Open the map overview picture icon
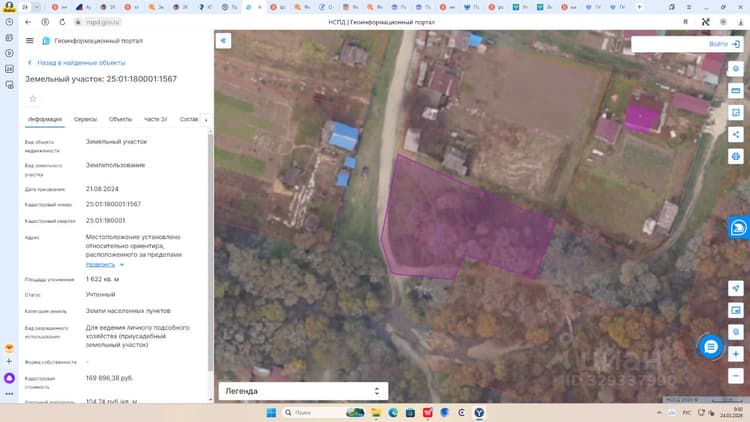This screenshot has width=750, height=422. [736, 310]
